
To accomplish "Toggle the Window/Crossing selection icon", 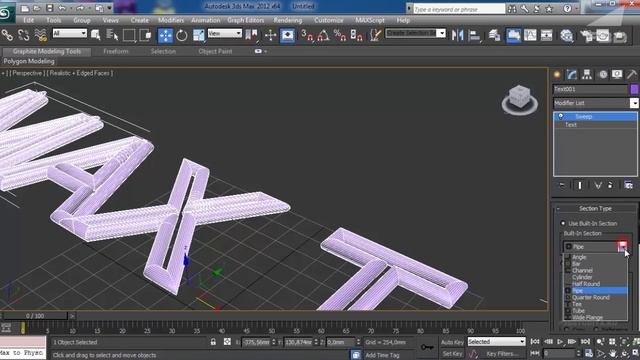I will (145, 36).
